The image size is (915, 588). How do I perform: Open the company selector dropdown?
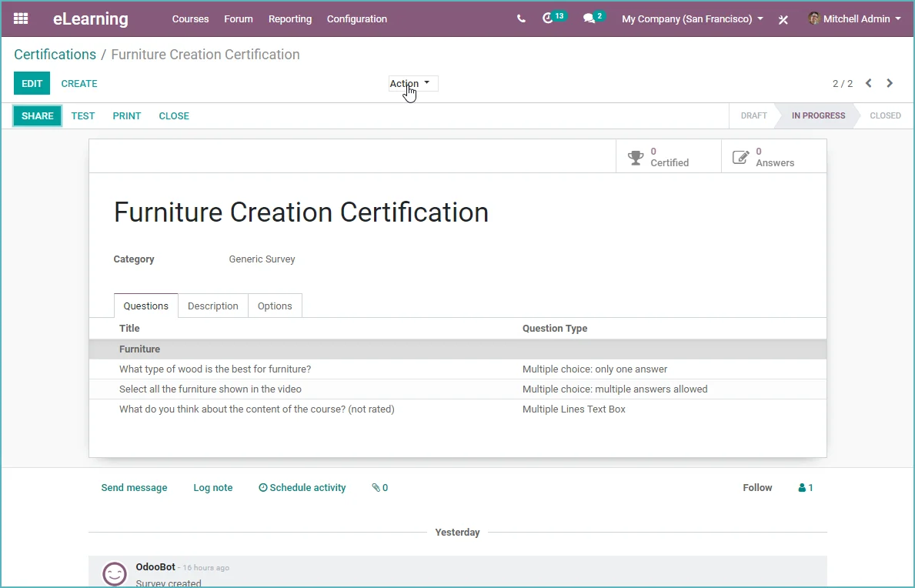pyautogui.click(x=692, y=18)
